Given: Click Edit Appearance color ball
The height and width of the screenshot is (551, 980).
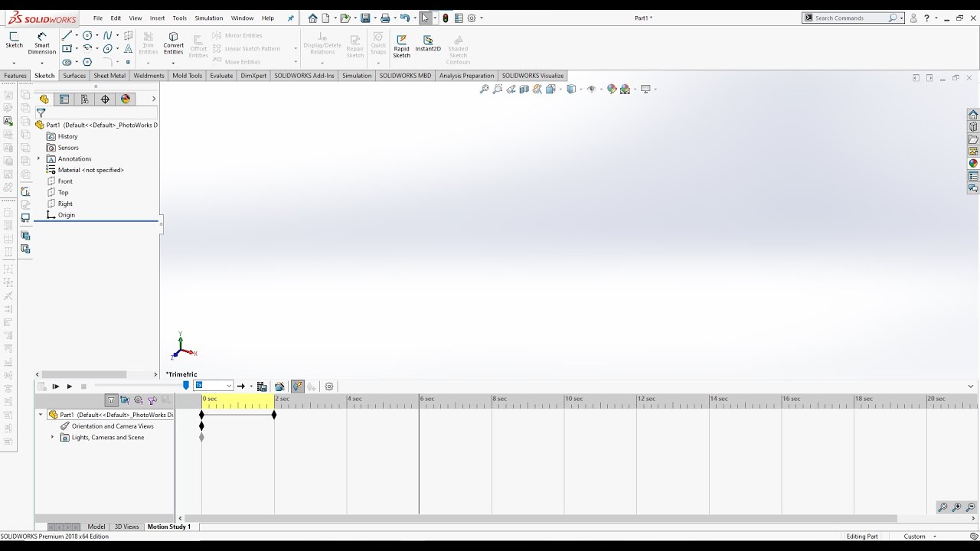Looking at the screenshot, I should (612, 90).
